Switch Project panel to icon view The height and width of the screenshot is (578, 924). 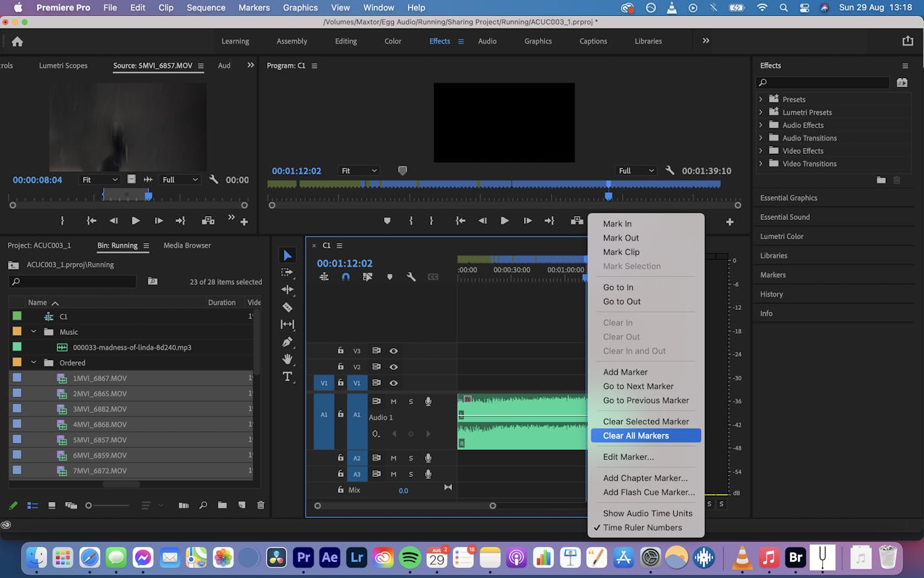coord(51,505)
